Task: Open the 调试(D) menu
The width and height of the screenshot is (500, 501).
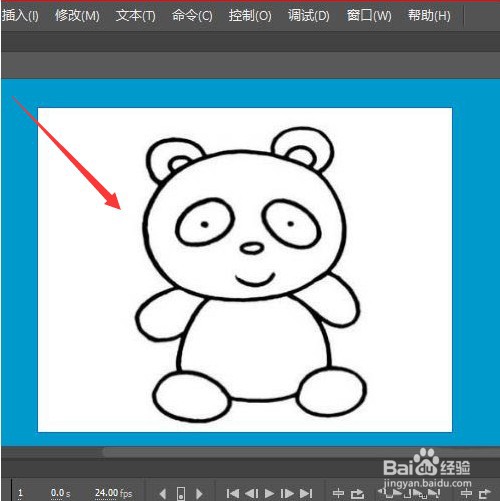Action: [309, 16]
